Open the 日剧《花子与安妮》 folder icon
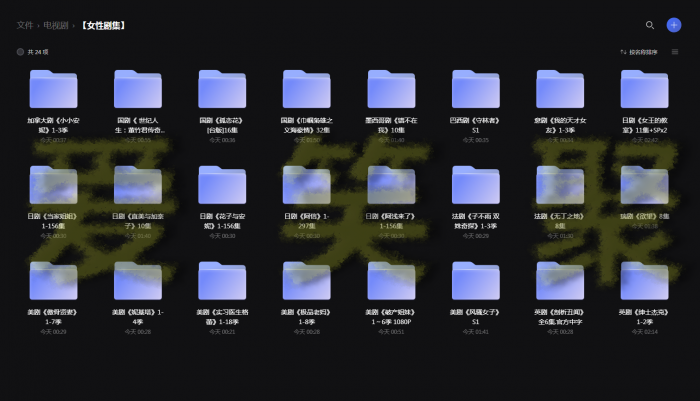 [222, 185]
